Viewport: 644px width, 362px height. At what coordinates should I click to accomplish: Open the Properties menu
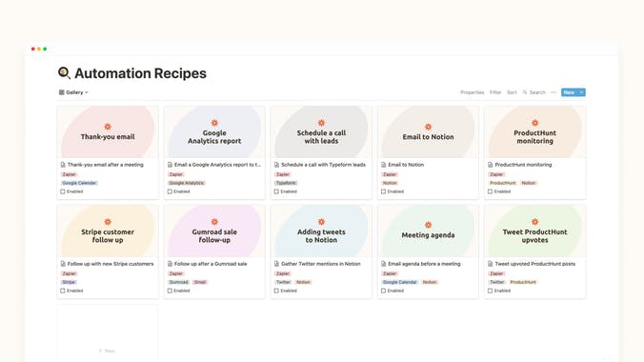(472, 92)
